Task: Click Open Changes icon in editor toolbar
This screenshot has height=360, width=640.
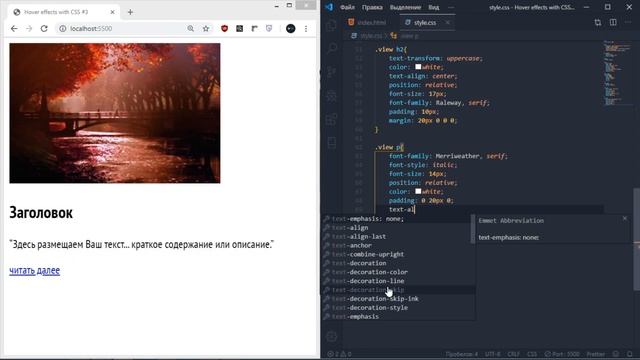Action: tap(598, 22)
